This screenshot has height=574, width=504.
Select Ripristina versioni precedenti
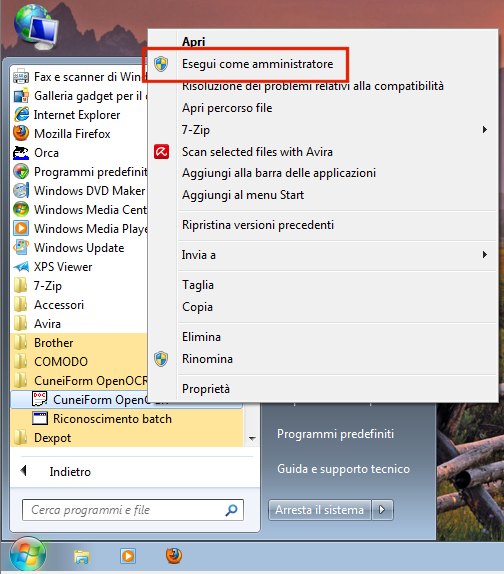[258, 224]
